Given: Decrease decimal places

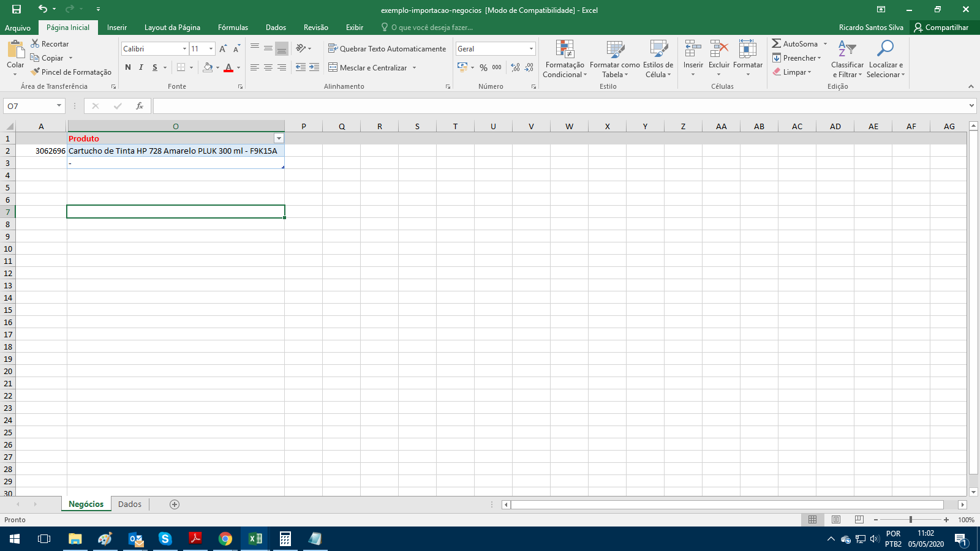Looking at the screenshot, I should coord(529,67).
